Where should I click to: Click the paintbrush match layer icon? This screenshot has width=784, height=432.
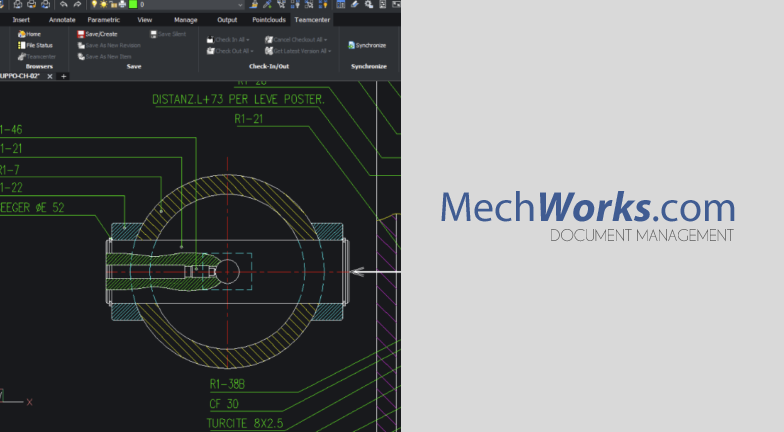pyautogui.click(x=268, y=4)
